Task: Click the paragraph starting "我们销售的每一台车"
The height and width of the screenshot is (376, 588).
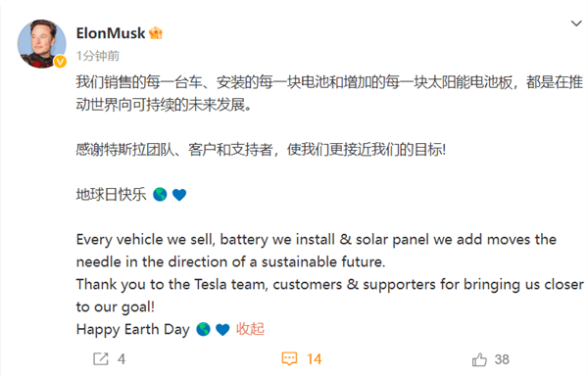Action: (329, 93)
